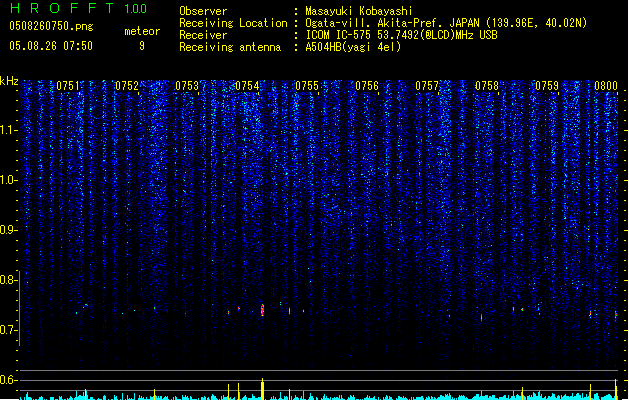Click the 0752 time marker
This screenshot has height=400, width=629.
coord(127,86)
